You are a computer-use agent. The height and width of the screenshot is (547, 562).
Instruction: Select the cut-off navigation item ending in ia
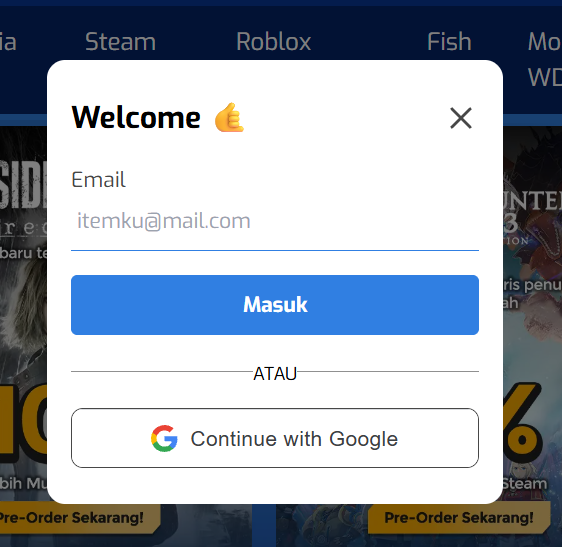pyautogui.click(x=8, y=42)
